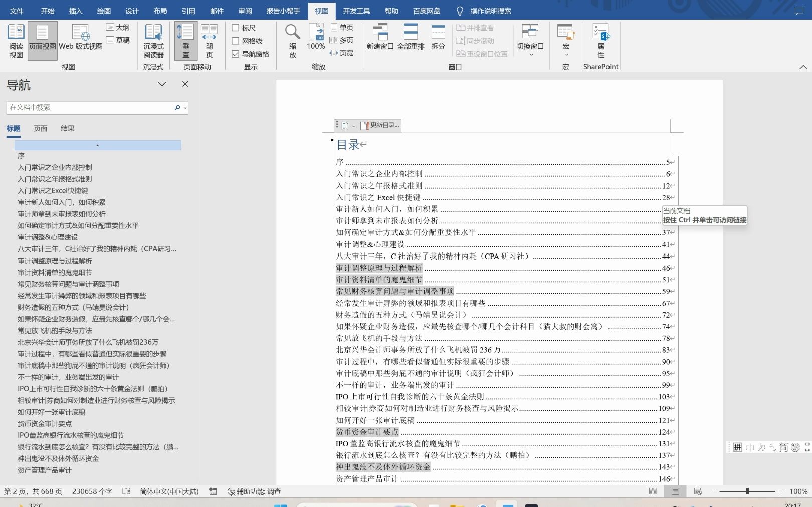Click page count 第 2 页, 共 668 页
Screen dimensions: 812x507
tap(33, 491)
